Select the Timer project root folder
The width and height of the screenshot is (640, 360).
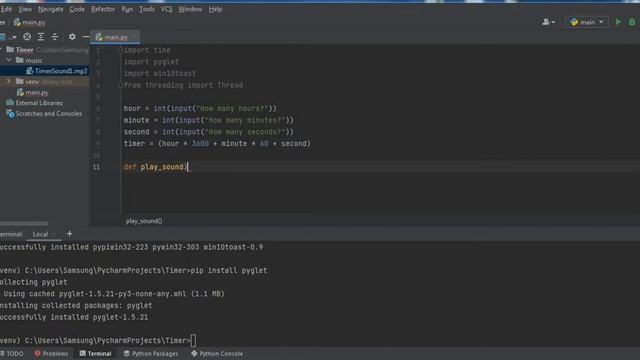[24, 50]
